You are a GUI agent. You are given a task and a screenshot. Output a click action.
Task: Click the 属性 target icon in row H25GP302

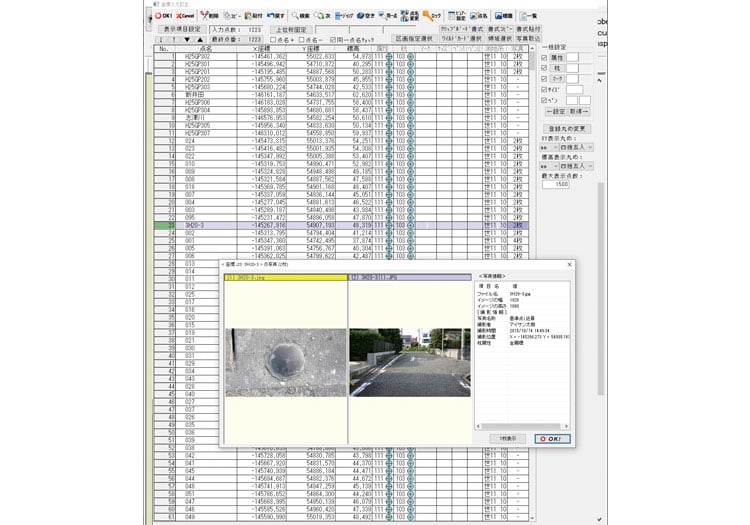[389, 56]
